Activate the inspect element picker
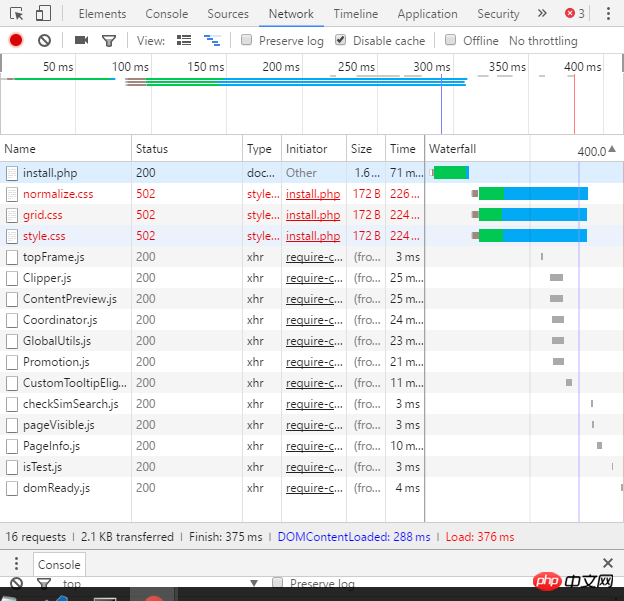 pyautogui.click(x=16, y=13)
